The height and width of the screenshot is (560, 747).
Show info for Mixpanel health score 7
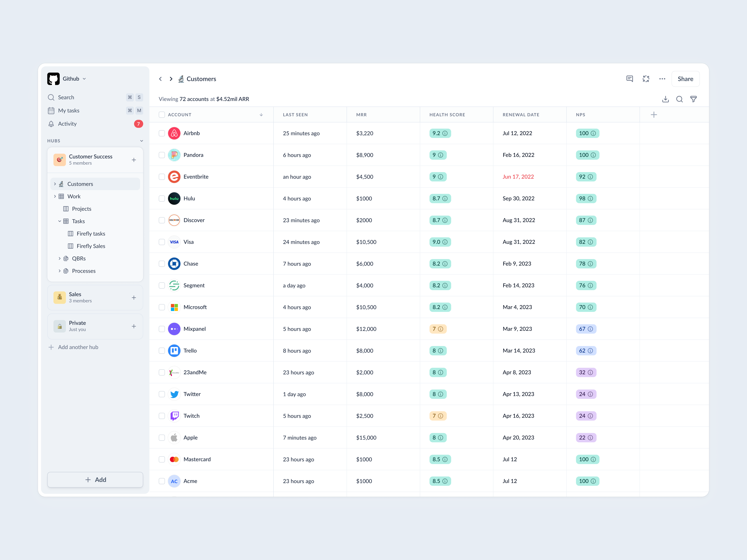pyautogui.click(x=440, y=329)
